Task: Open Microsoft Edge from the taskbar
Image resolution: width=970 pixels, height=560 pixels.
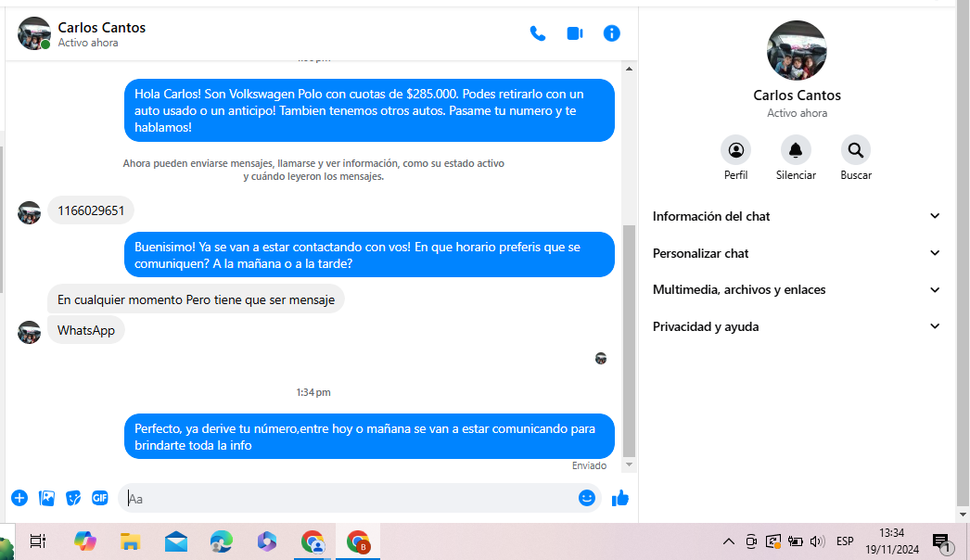Action: tap(222, 541)
